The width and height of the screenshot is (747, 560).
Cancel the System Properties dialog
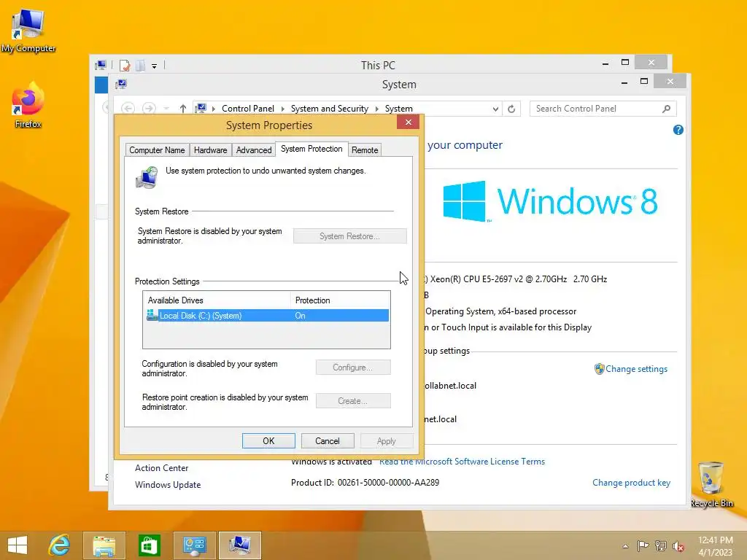[328, 441]
